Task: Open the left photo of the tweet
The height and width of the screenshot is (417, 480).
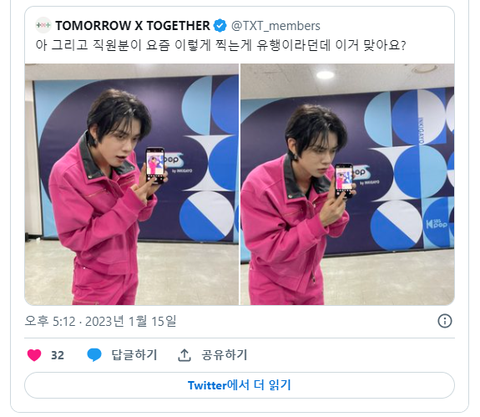Action: click(132, 184)
